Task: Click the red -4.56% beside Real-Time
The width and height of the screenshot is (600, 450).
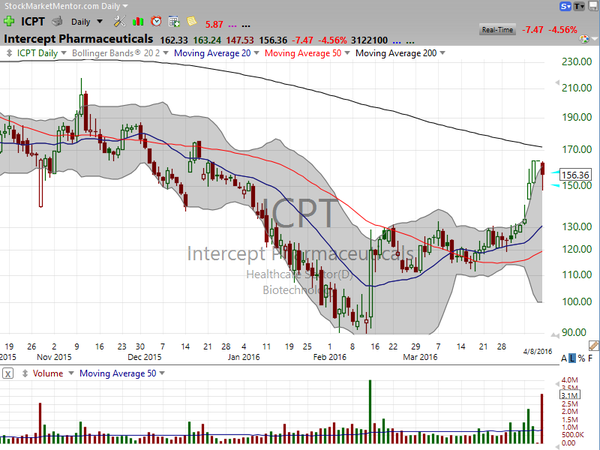Action: [x=562, y=29]
